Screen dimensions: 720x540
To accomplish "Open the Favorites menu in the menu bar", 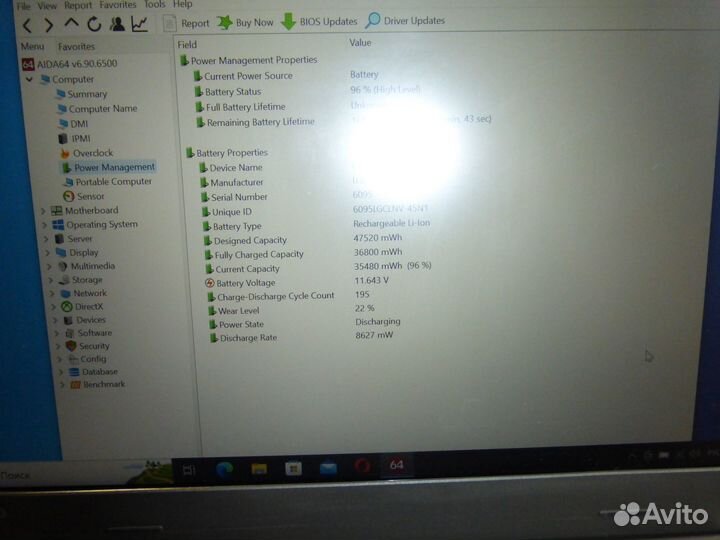I will [x=118, y=5].
